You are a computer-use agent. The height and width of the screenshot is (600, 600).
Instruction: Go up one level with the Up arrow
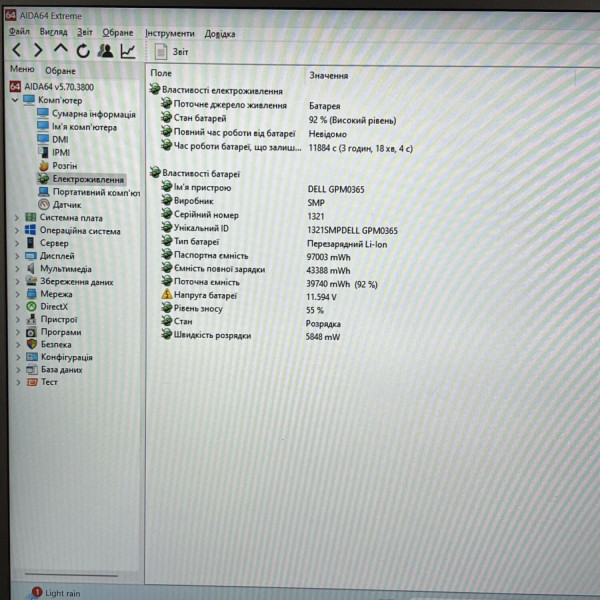(60, 49)
